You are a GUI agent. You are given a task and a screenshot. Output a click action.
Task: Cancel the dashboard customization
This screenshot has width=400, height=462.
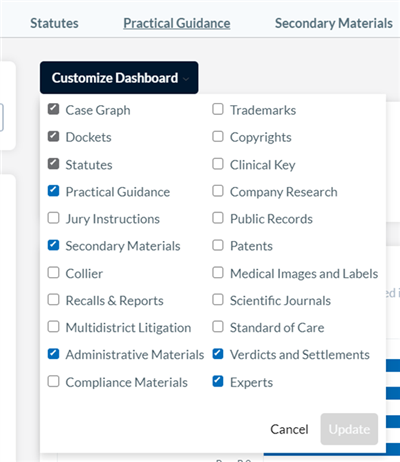[289, 429]
